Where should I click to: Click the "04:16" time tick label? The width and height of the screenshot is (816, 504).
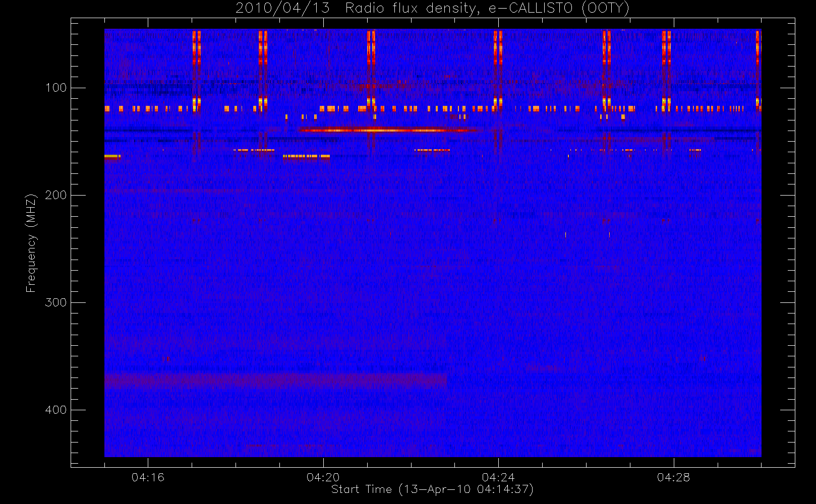point(148,477)
